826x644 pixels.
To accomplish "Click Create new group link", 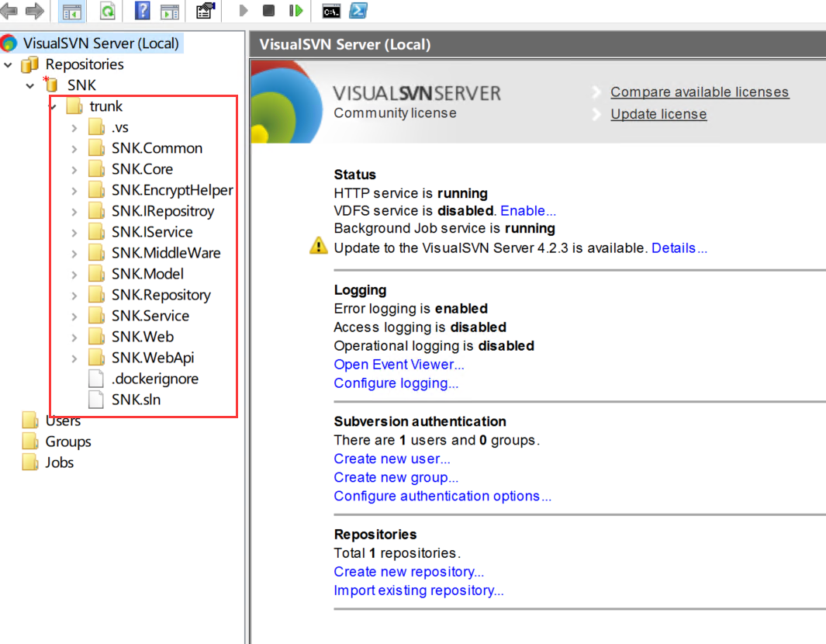I will tap(396, 477).
